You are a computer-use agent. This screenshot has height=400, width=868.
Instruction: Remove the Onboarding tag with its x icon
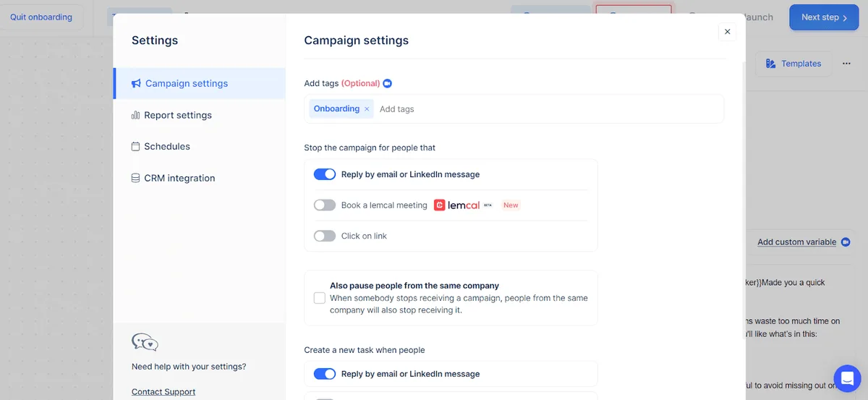pyautogui.click(x=367, y=109)
